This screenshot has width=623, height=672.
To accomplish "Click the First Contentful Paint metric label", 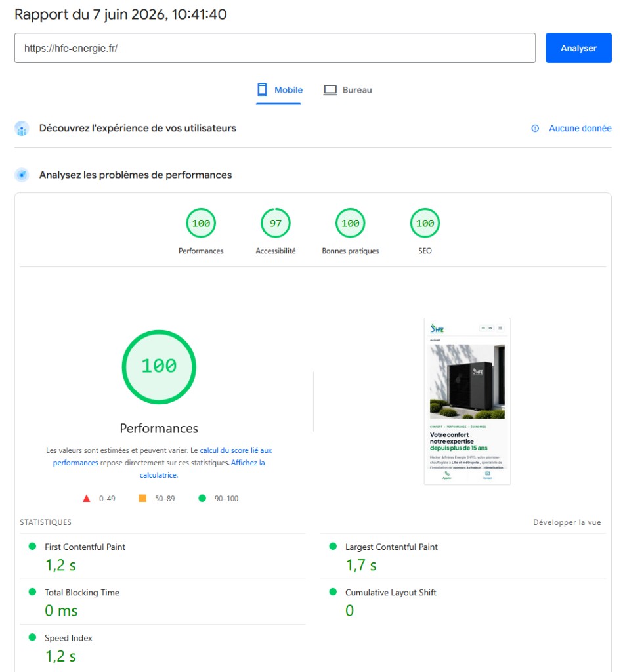I will pyautogui.click(x=85, y=547).
